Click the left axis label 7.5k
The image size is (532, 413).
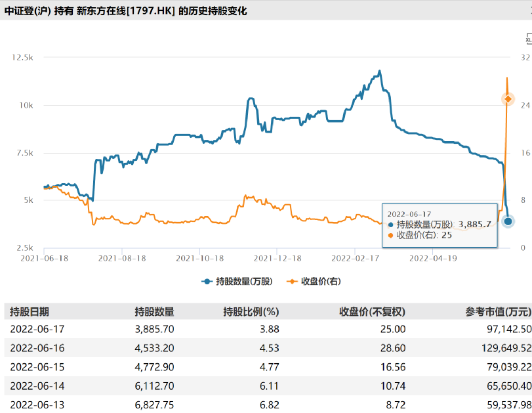coord(25,153)
